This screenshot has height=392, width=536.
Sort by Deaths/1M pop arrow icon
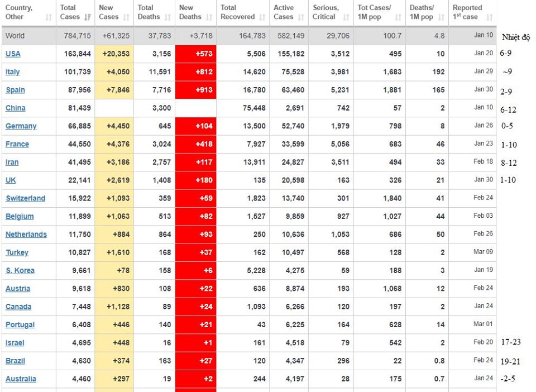[x=441, y=17]
